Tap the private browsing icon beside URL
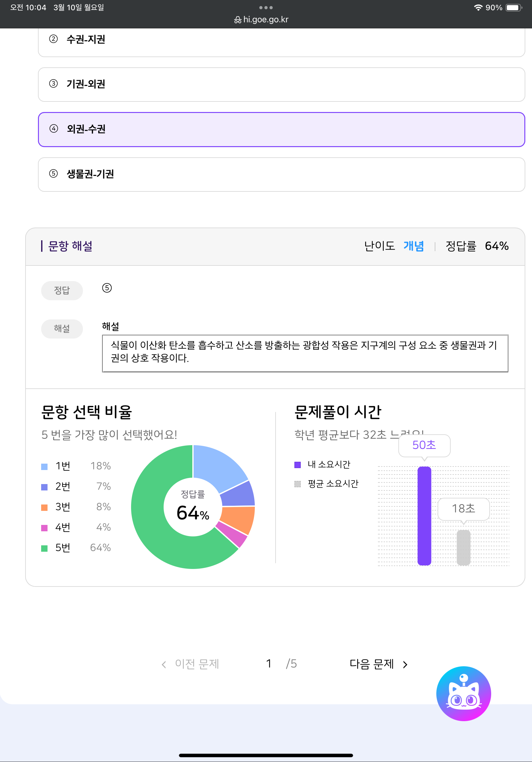The image size is (532, 762). click(238, 20)
